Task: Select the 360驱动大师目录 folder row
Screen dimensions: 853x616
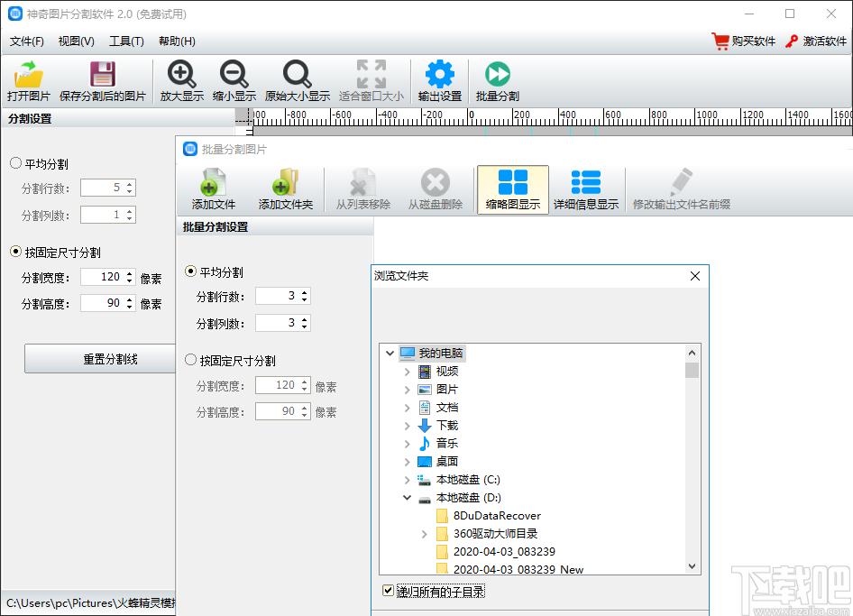Action: 487,533
